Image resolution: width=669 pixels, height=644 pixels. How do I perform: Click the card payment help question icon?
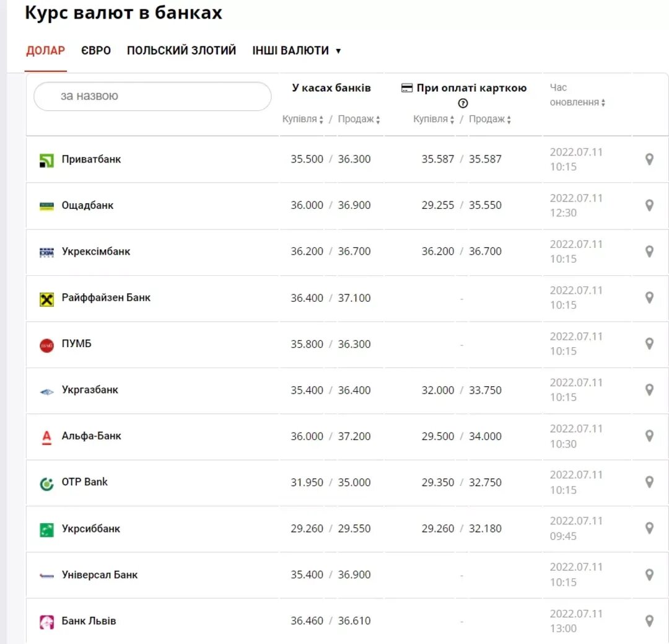click(463, 104)
